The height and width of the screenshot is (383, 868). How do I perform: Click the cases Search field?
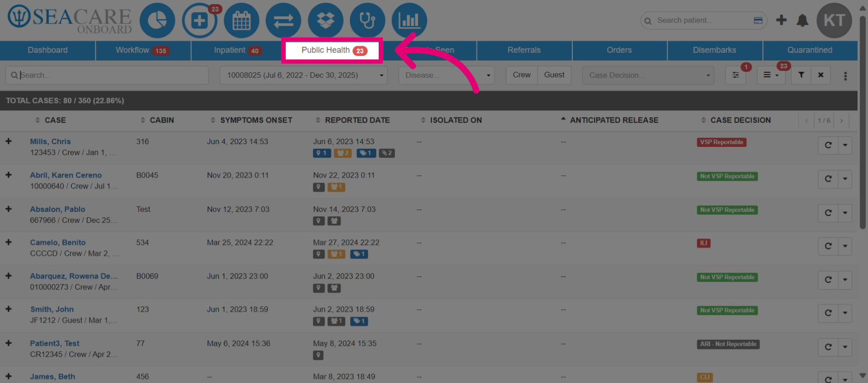pos(107,75)
